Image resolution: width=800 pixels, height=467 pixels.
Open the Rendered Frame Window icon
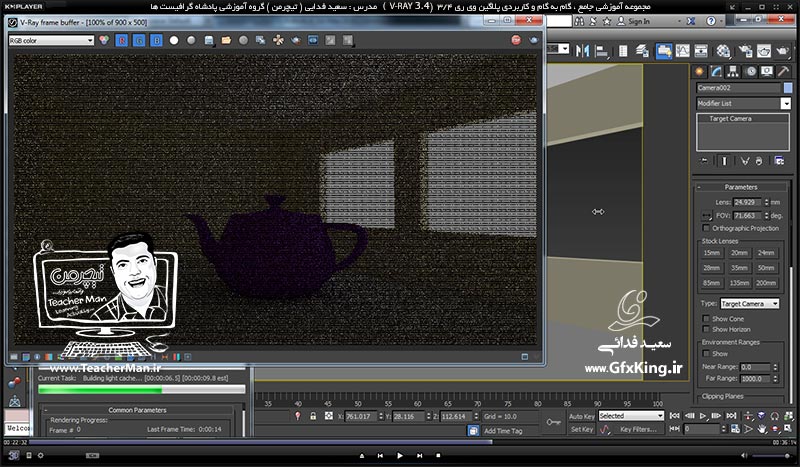[763, 51]
